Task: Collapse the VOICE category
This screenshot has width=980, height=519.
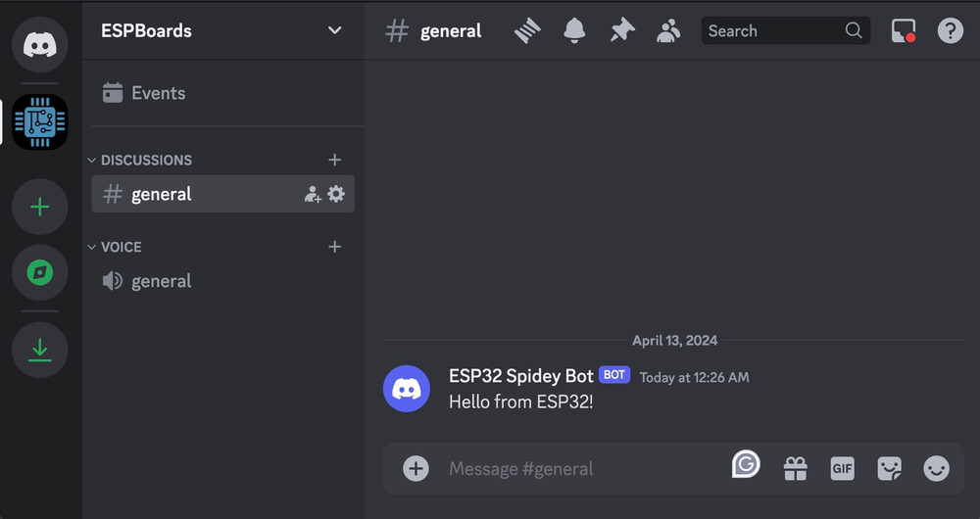Action: (121, 247)
